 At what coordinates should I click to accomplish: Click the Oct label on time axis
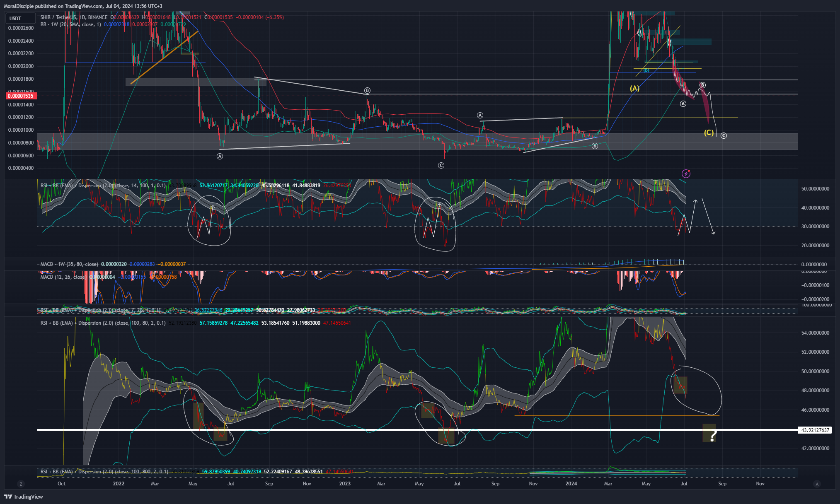pos(61,484)
